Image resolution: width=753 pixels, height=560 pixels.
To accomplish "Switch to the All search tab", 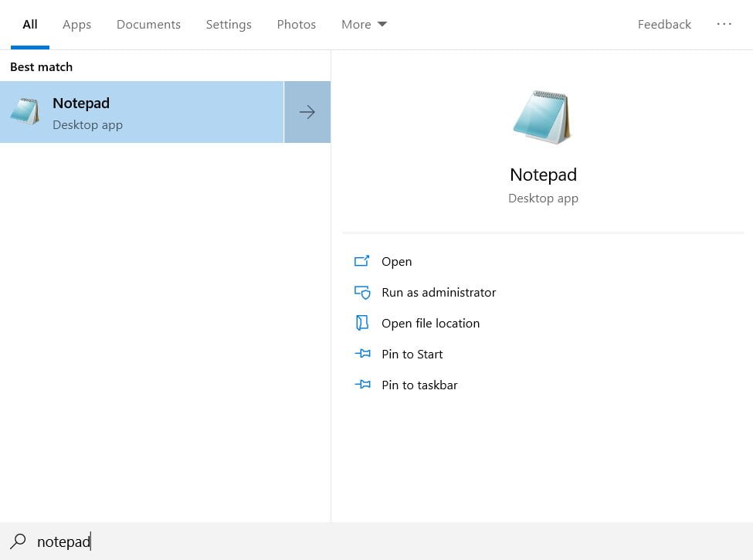I will point(30,25).
